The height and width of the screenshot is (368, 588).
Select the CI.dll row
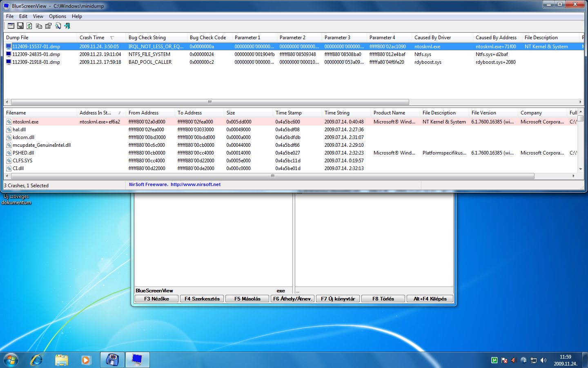[291, 168]
